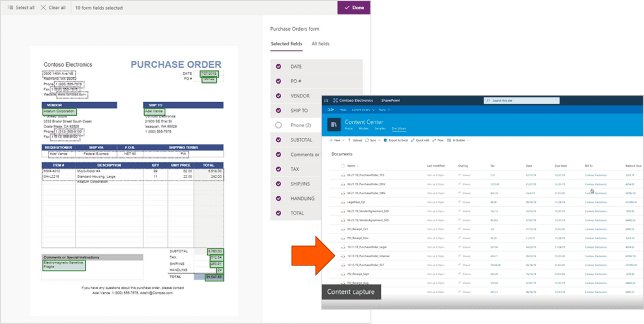Click the AI Builder command
This screenshot has height=324, width=644.
pos(457,140)
